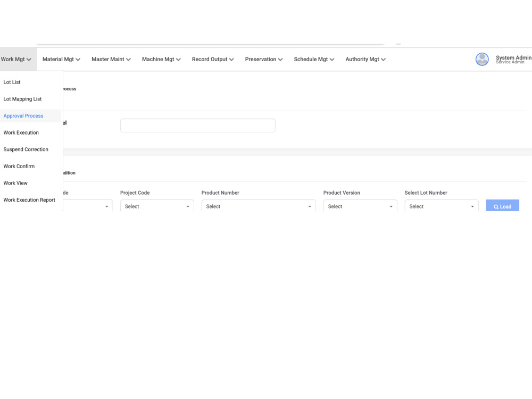Click the empty text input field
The image size is (532, 399).
coord(198,126)
